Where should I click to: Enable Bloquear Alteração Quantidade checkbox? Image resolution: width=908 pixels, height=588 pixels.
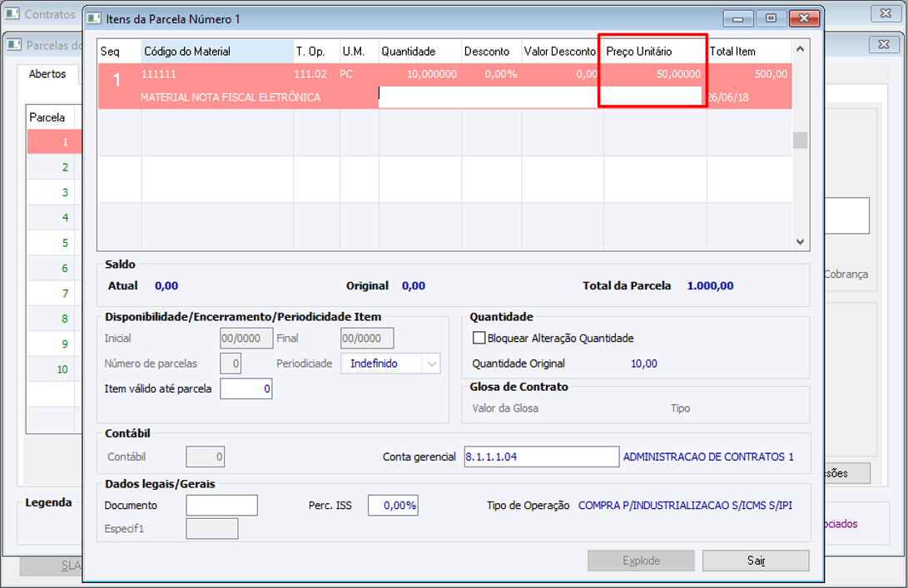(x=479, y=338)
